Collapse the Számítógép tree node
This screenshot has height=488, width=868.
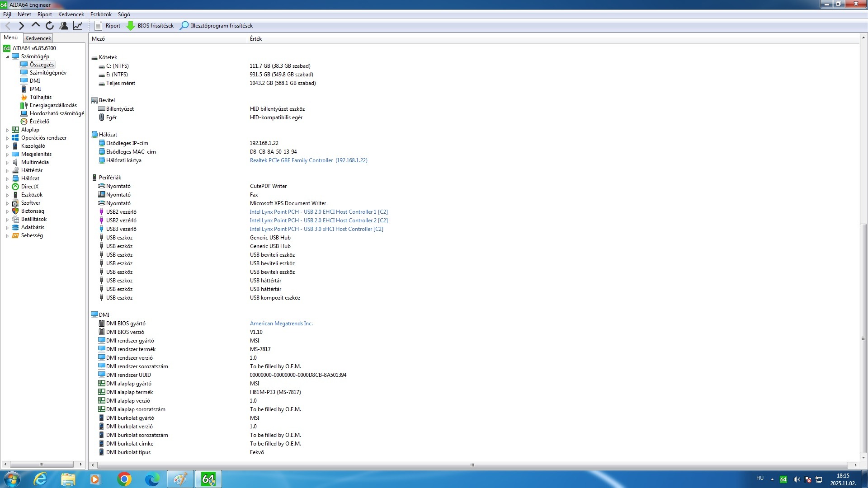(x=7, y=57)
